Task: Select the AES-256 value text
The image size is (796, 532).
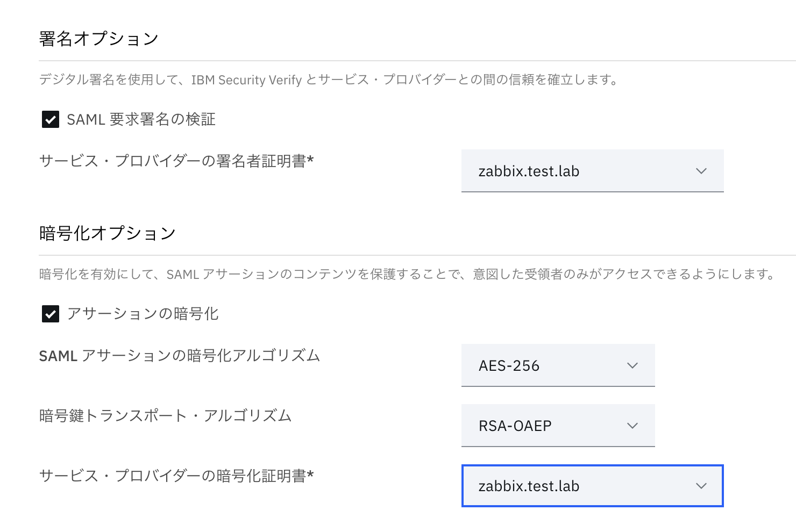Action: click(x=508, y=365)
